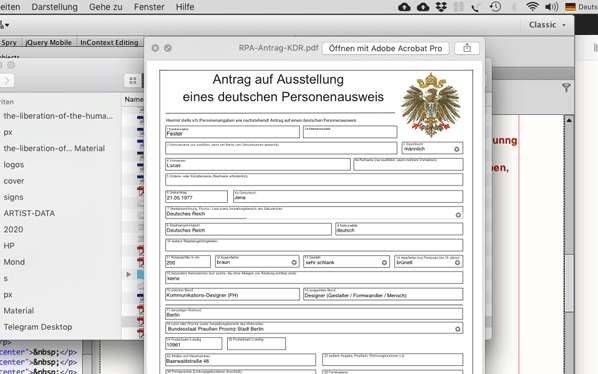The image size is (598, 374).
Task: Switch to the Spry tab
Action: click(10, 42)
